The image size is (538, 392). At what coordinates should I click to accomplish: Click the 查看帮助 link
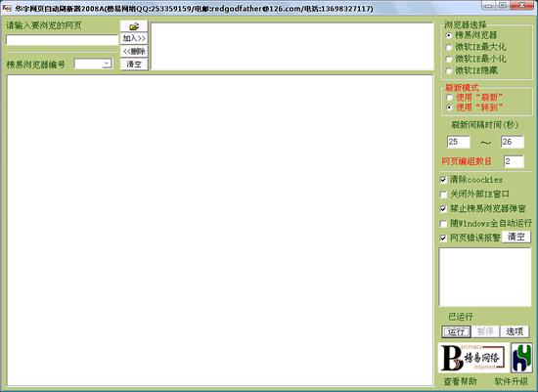460,381
